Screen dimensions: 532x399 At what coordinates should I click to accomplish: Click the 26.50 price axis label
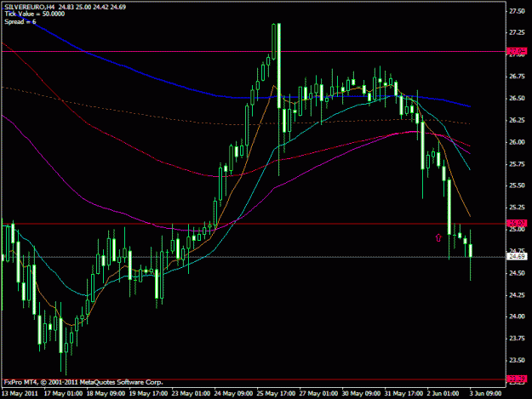pyautogui.click(x=517, y=99)
